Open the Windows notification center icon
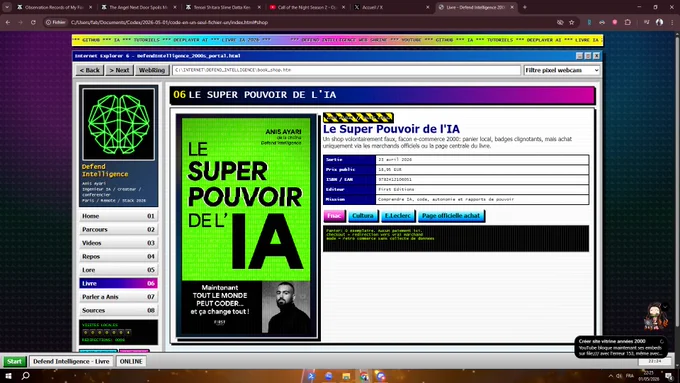The image size is (680, 383). 669,376
